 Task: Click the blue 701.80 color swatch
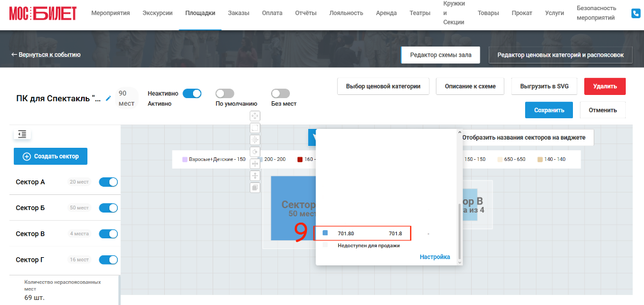click(325, 233)
